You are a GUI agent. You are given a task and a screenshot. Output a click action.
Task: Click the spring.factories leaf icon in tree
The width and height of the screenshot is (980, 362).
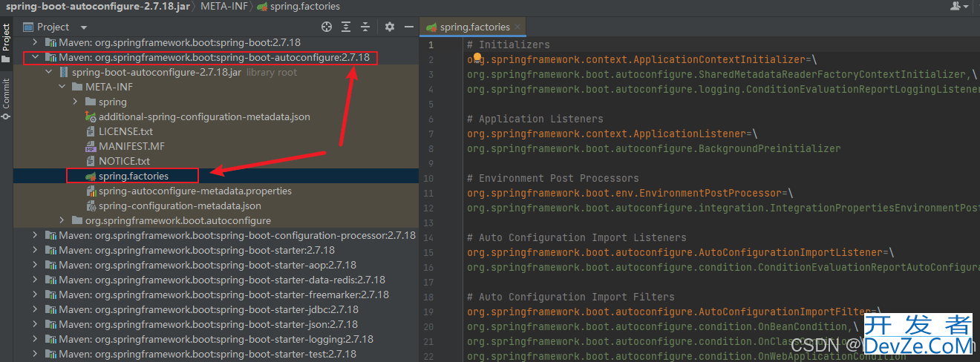91,176
